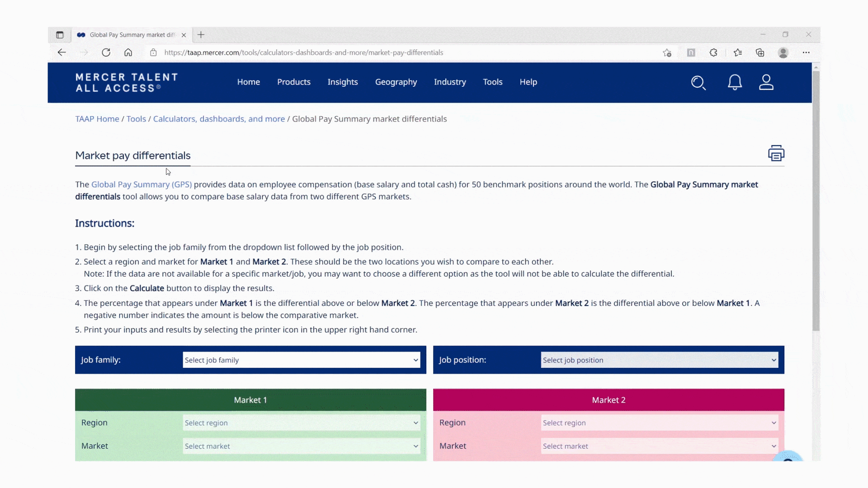Open the Industry menu item

point(450,82)
